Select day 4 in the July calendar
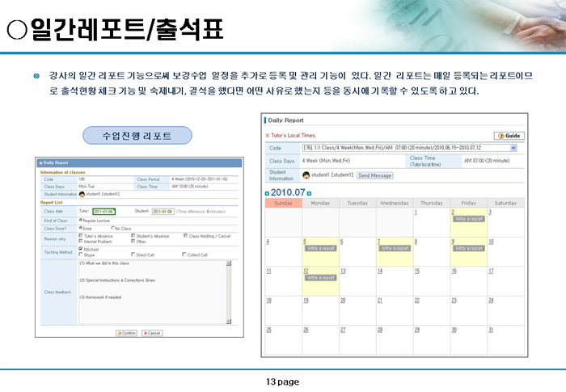This screenshot has height=392, width=566. (x=268, y=242)
